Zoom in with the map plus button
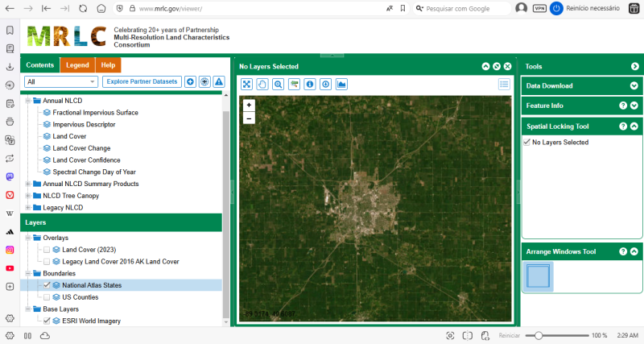Image resolution: width=644 pixels, height=344 pixels. 249,106
